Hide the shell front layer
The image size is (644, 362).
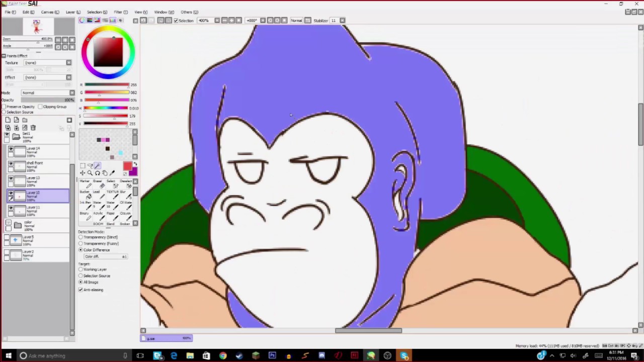click(11, 164)
